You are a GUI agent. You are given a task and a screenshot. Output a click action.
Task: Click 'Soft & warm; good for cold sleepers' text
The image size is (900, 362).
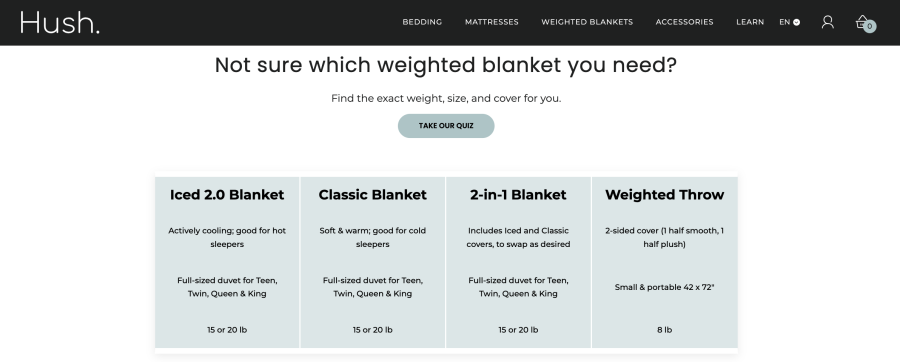[373, 238]
